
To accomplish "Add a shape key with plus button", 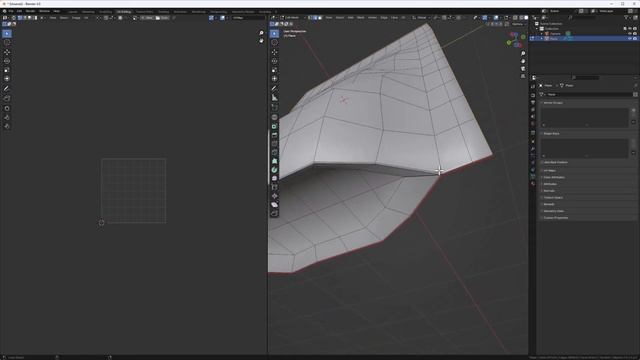I will [633, 141].
